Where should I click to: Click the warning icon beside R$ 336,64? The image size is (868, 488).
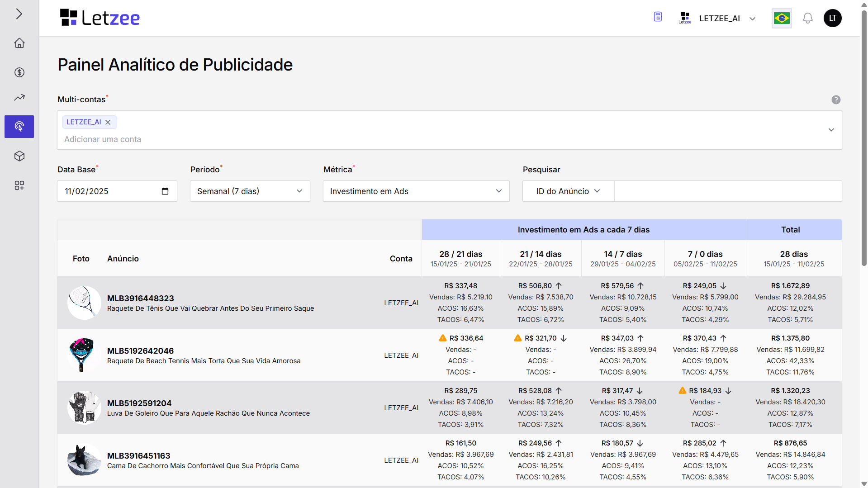[443, 338]
